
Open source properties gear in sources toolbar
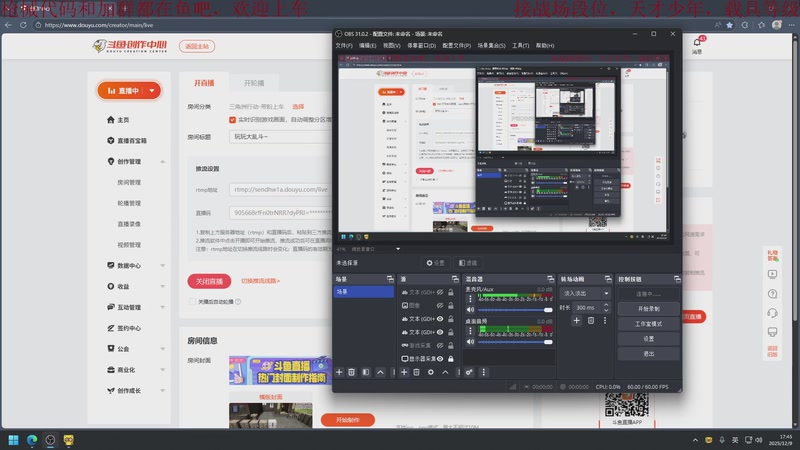pyautogui.click(x=431, y=372)
